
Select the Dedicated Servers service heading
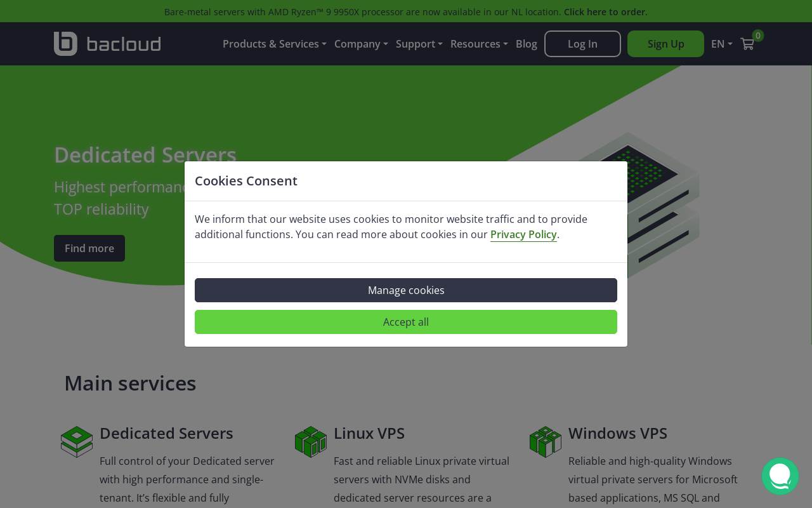[x=166, y=433]
